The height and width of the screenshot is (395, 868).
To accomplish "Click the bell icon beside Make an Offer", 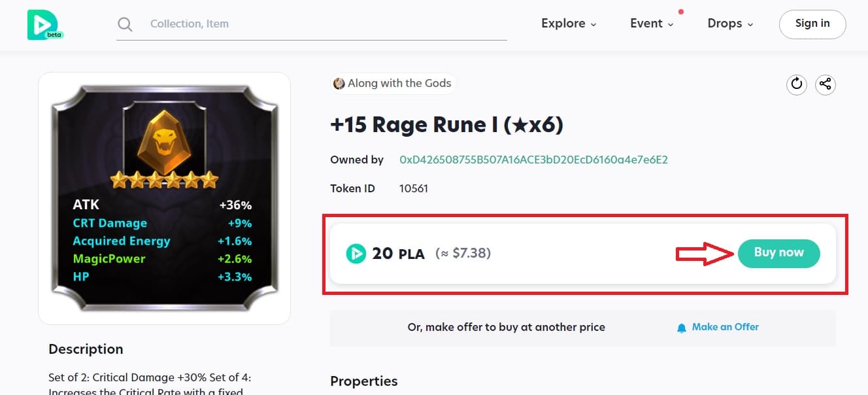I will click(682, 327).
